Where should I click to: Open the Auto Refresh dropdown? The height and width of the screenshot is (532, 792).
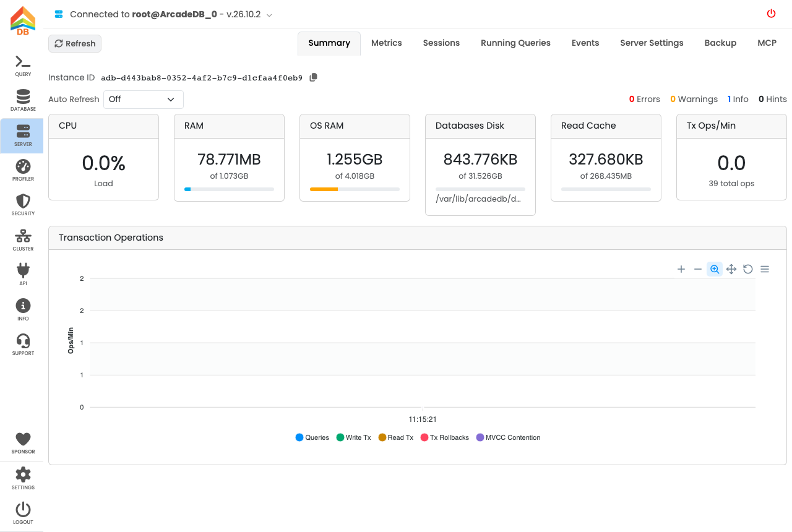tap(144, 99)
